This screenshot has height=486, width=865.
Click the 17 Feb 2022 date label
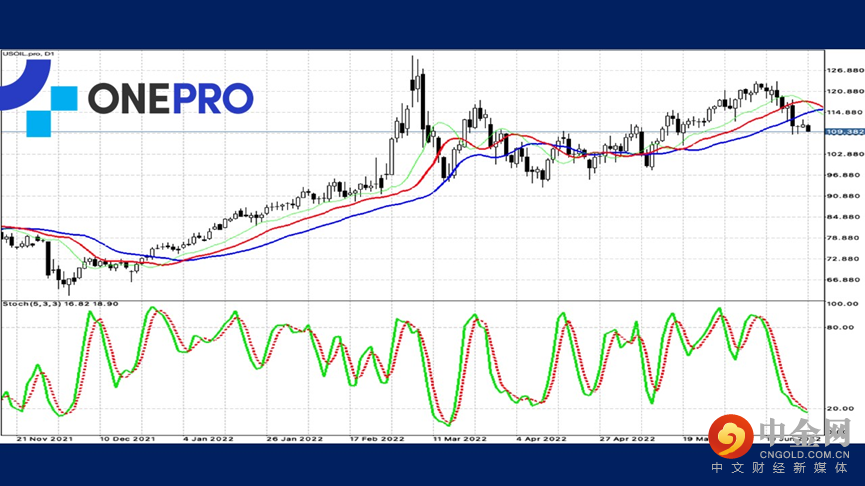[377, 439]
